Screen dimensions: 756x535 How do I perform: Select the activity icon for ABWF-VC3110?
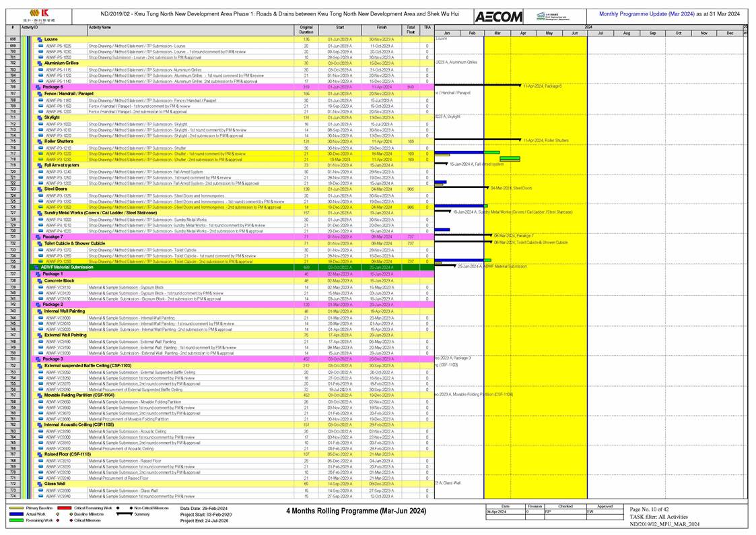40,287
